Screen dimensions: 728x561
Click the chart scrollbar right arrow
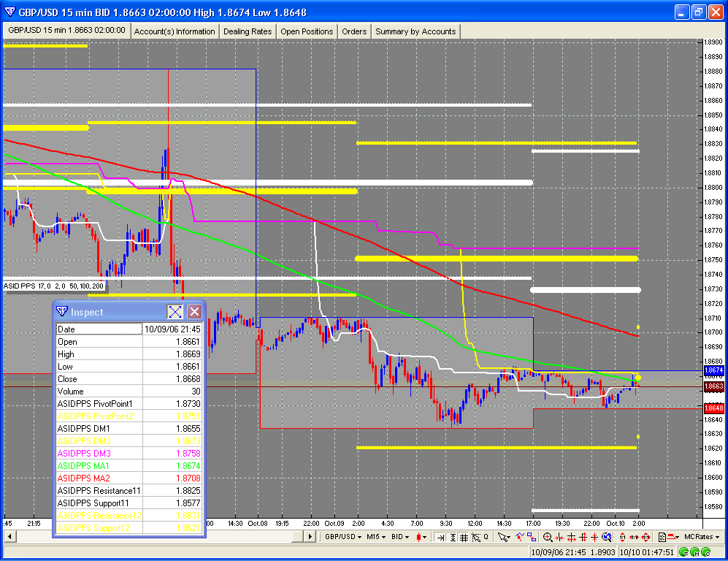click(310, 537)
